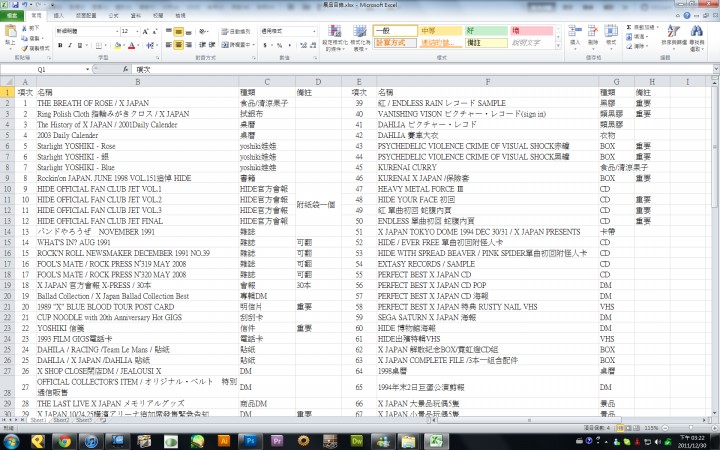This screenshot has height=450, width=720.
Task: Apply the Normal cell style
Action: (x=395, y=31)
